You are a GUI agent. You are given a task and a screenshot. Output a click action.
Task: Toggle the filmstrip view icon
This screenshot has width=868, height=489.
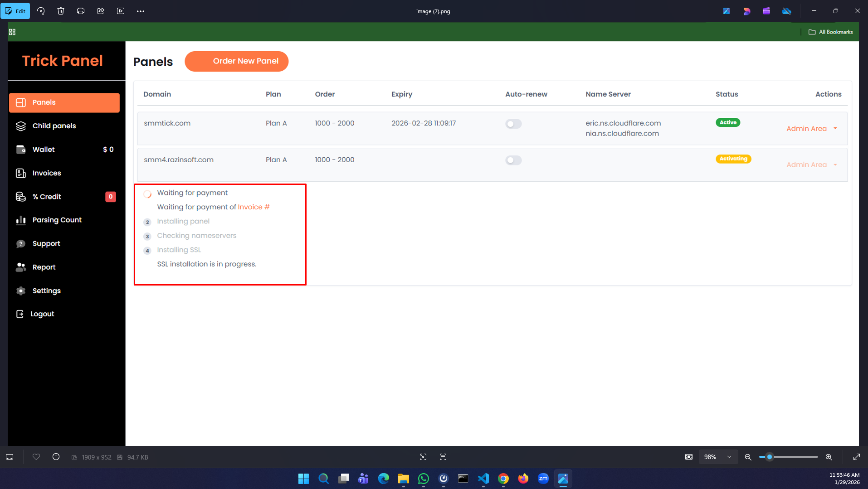(x=10, y=457)
